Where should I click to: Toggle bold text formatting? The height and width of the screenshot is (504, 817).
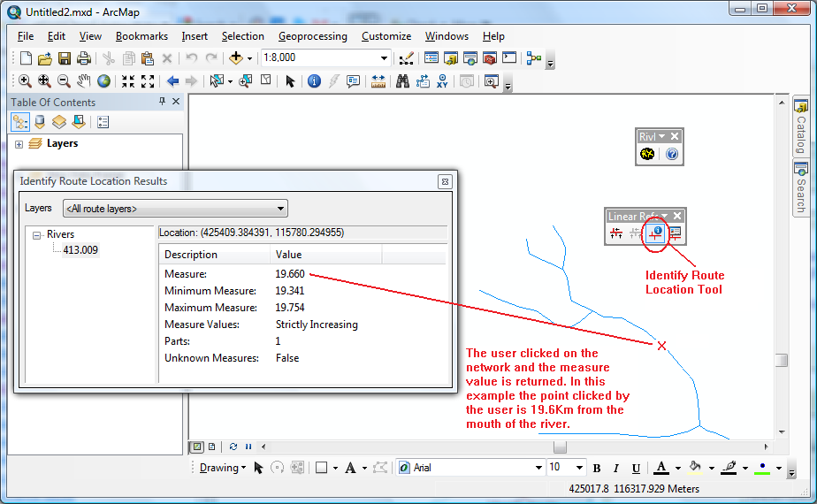597,468
